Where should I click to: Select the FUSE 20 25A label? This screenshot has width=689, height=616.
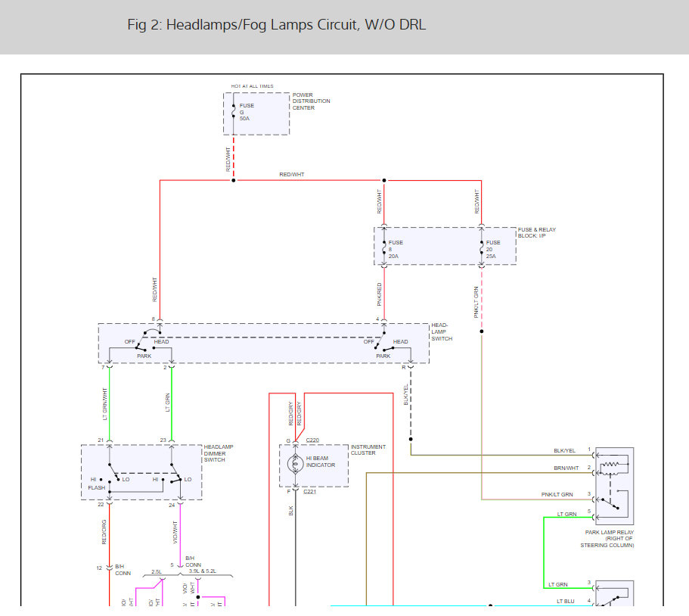pyautogui.click(x=493, y=249)
